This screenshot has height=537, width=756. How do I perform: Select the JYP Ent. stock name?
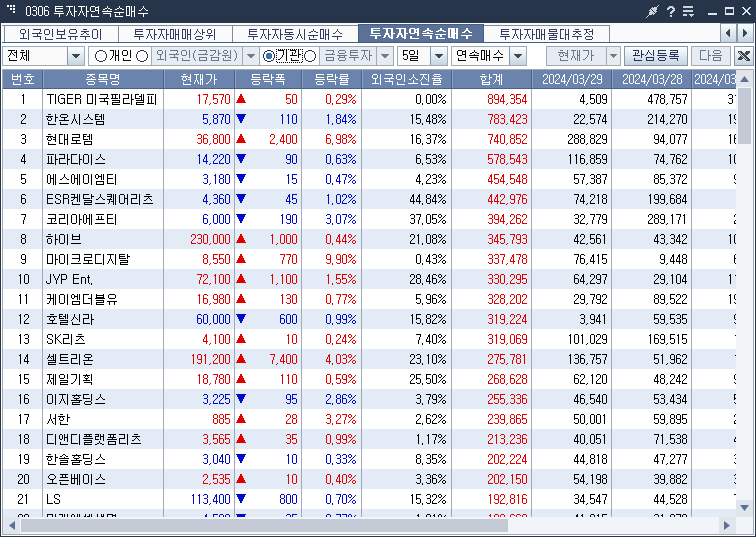tap(69, 279)
